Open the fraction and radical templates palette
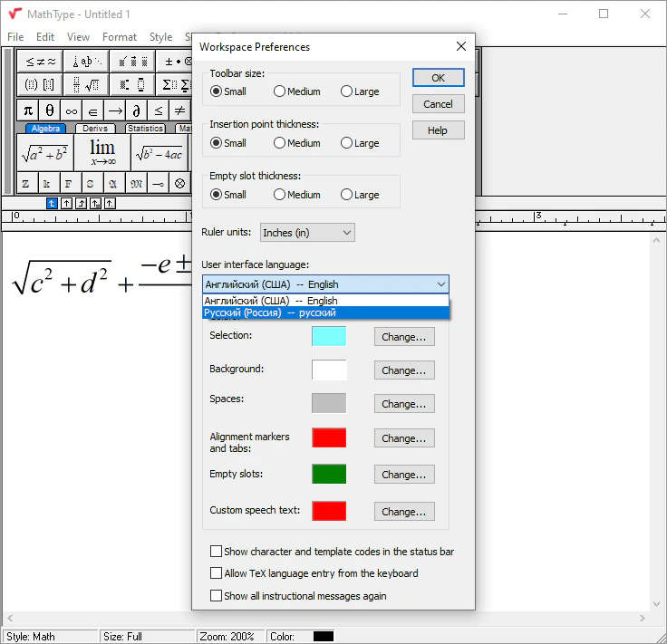The image size is (667, 644). click(86, 84)
